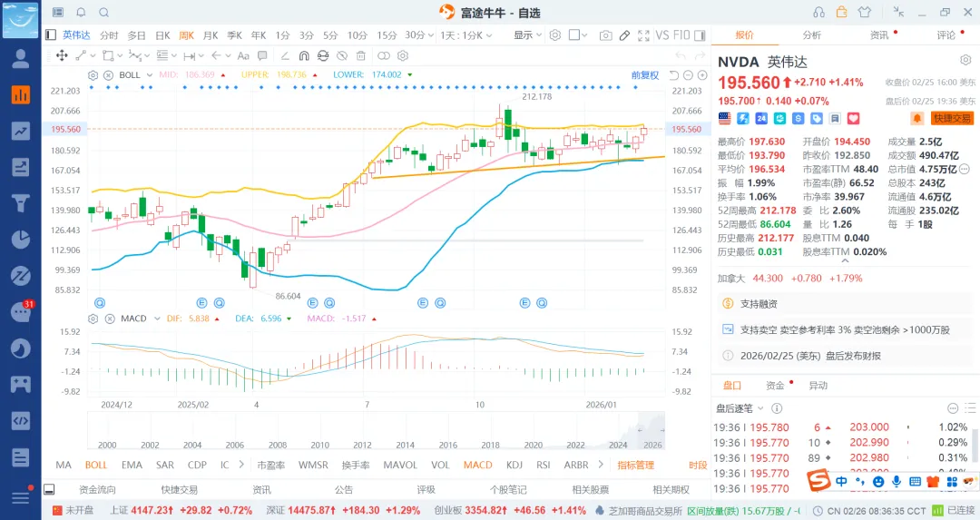Set price alert with bell icon
Image resolution: width=980 pixels, height=520 pixels.
click(x=916, y=118)
